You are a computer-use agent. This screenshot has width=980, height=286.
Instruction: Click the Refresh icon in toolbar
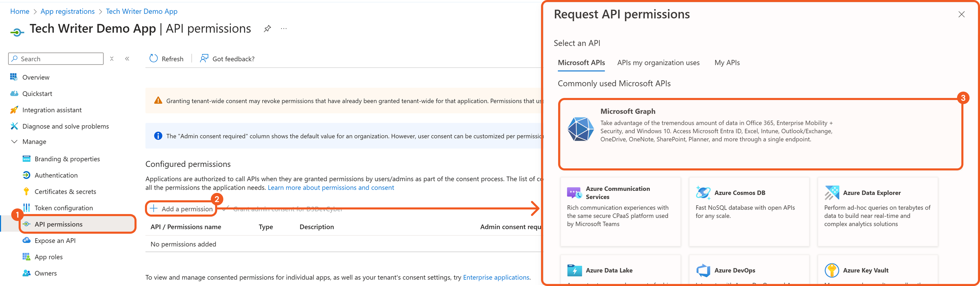[153, 59]
